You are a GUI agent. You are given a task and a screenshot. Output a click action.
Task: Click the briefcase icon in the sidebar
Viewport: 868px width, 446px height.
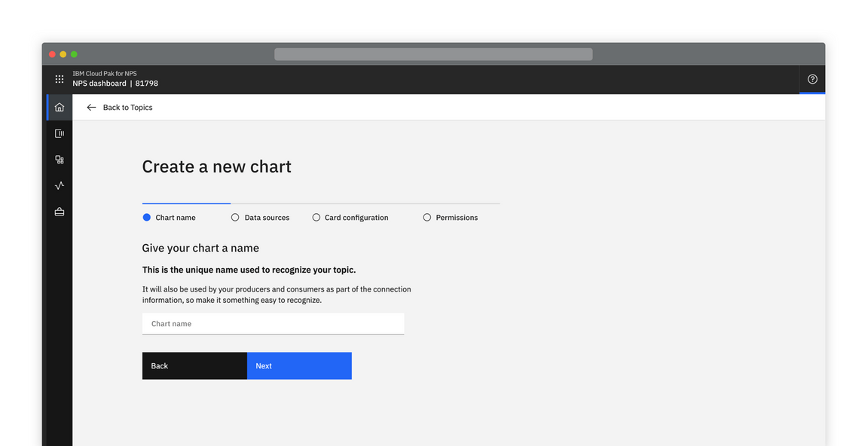tap(60, 212)
